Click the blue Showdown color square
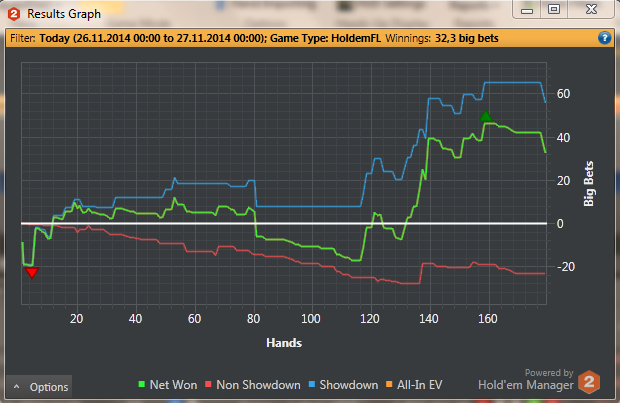Image resolution: width=620 pixels, height=403 pixels. point(312,384)
